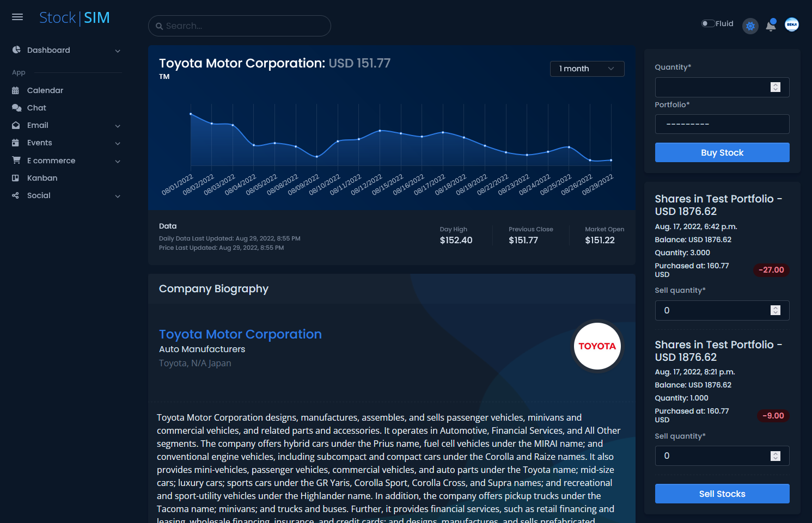Image resolution: width=812 pixels, height=523 pixels.
Task: Click the Toyota, N/A Japan location text
Action: (195, 363)
